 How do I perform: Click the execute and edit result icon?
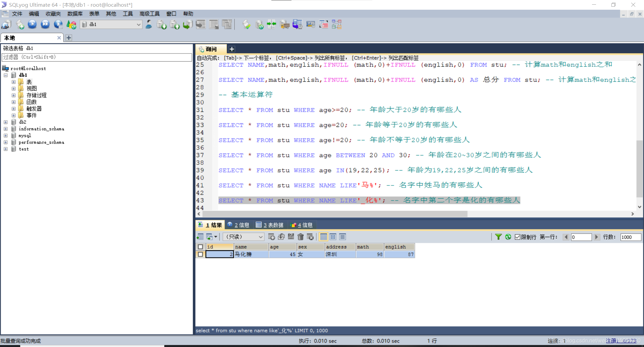pos(58,24)
